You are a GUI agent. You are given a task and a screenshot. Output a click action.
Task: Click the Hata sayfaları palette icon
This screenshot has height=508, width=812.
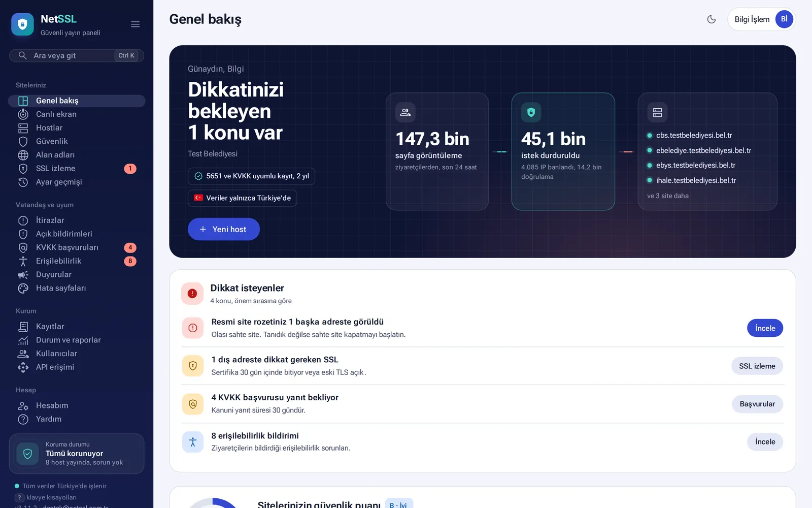pos(23,288)
